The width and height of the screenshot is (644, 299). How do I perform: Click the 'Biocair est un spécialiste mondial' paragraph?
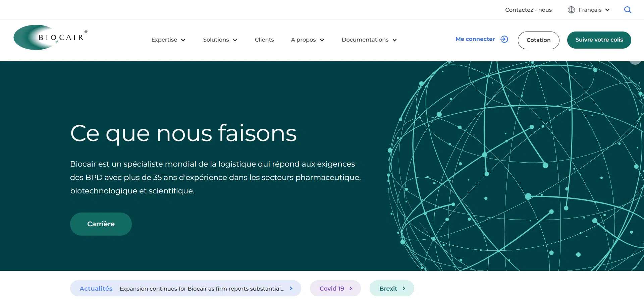pos(215,177)
